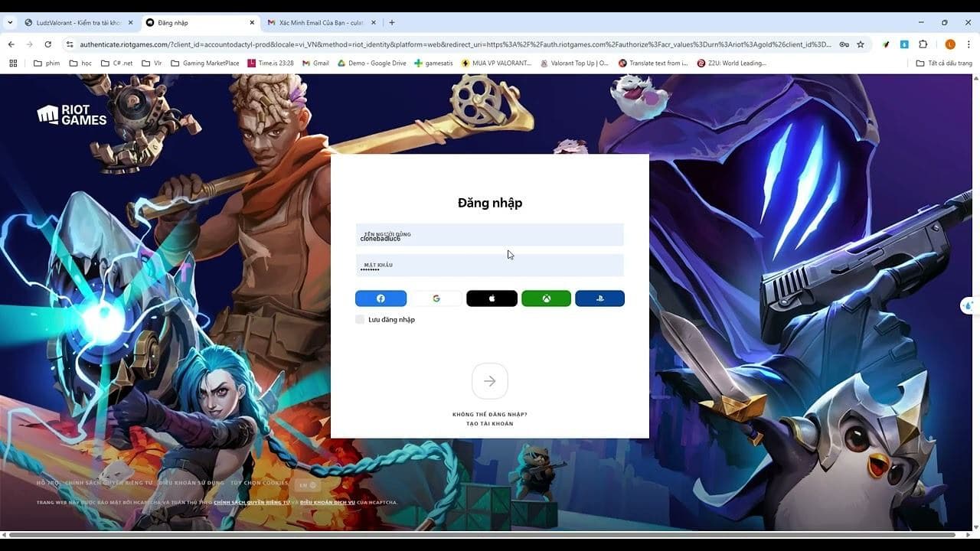Open the Không thể đăng nhập link
980x551 pixels.
click(490, 414)
